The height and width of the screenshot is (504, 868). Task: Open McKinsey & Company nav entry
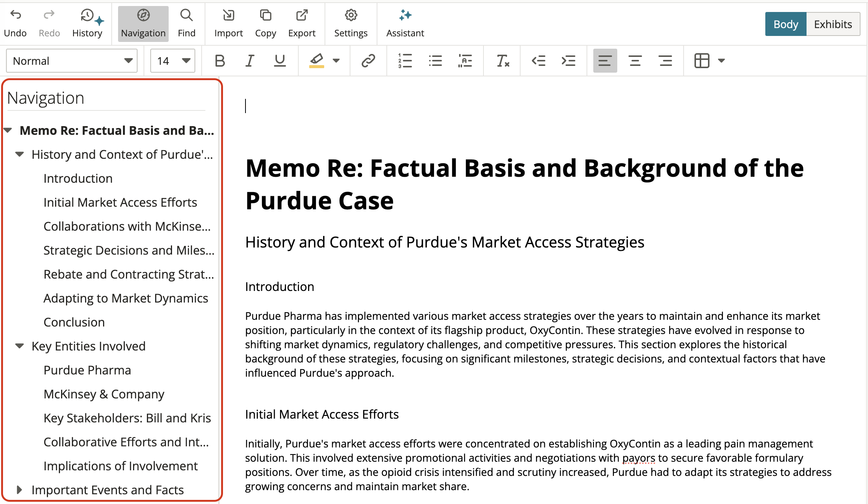coord(104,394)
